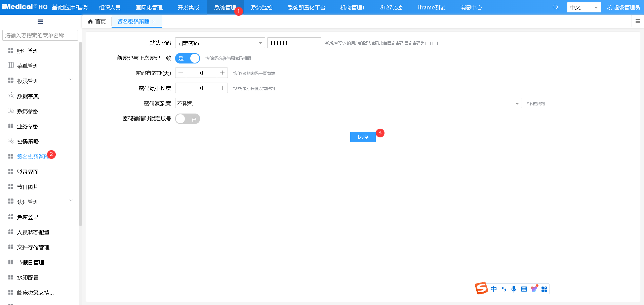
Task: Collapse the sidebar with the hamburger icon
Action: pyautogui.click(x=40, y=22)
